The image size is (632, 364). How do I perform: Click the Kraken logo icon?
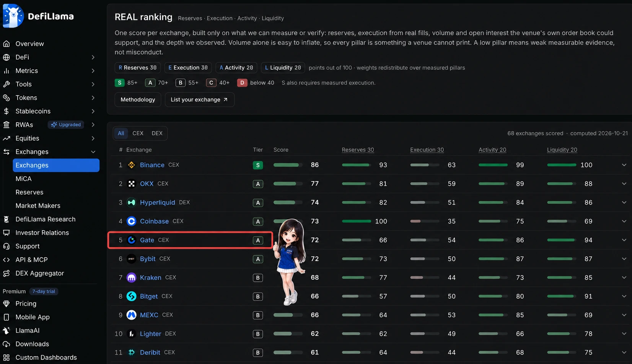[x=131, y=278]
